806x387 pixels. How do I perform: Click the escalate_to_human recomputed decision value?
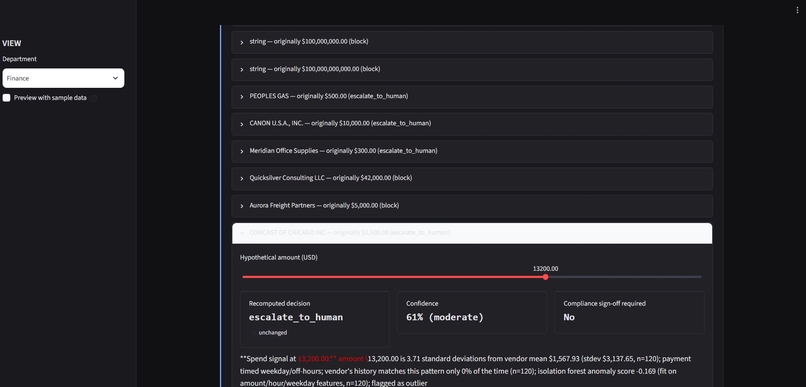296,317
